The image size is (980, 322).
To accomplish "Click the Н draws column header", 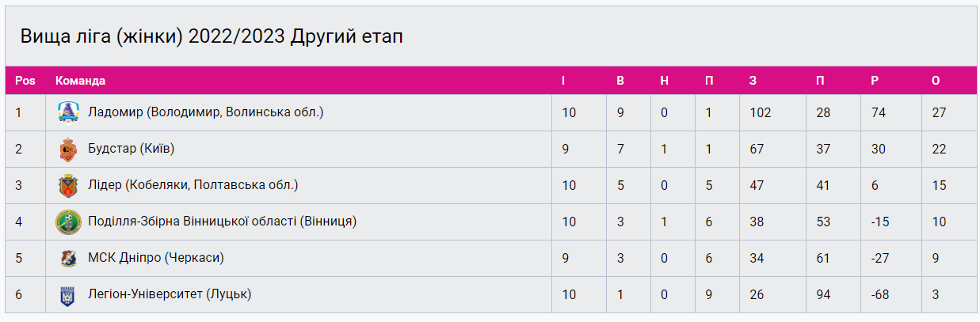I will (x=665, y=81).
